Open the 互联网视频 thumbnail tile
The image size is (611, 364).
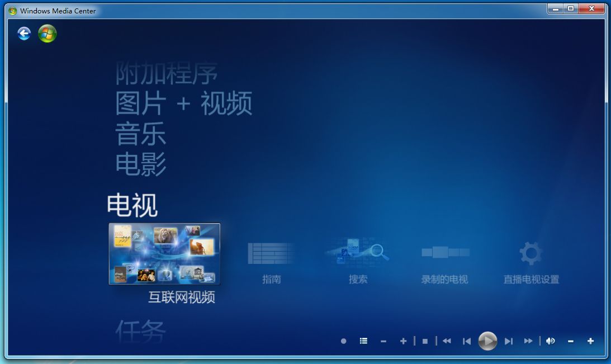click(x=164, y=254)
